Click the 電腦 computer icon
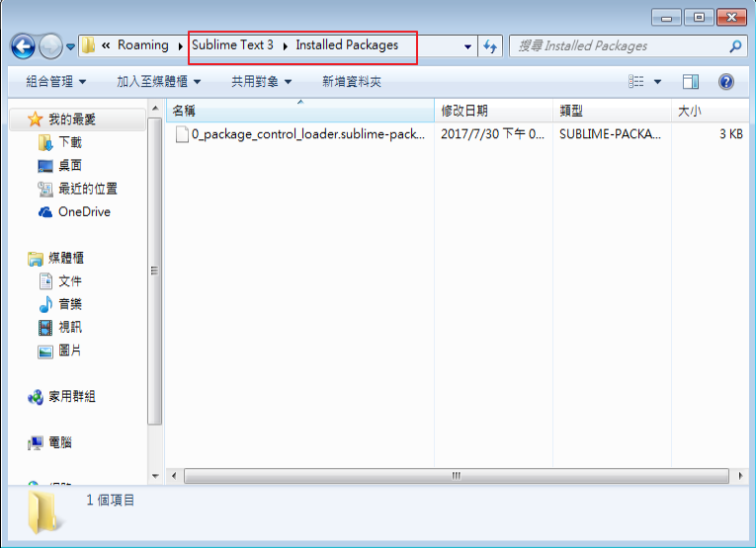Viewport: 756px width, 548px height. click(x=36, y=443)
